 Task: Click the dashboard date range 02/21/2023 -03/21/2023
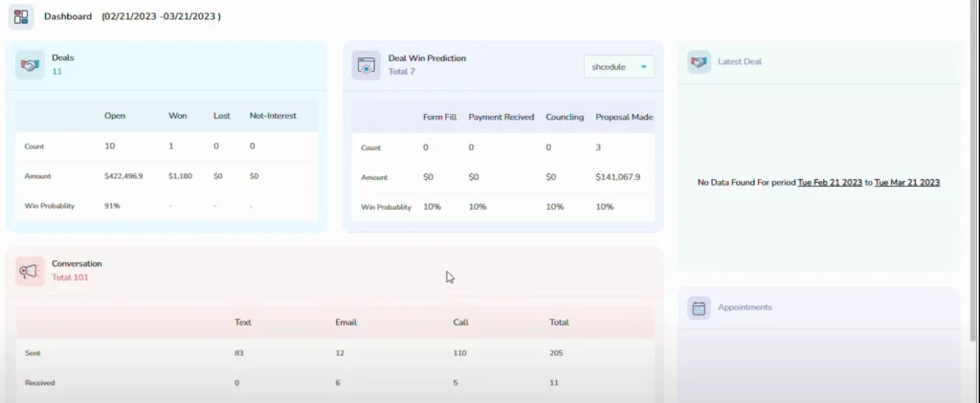pyautogui.click(x=161, y=16)
